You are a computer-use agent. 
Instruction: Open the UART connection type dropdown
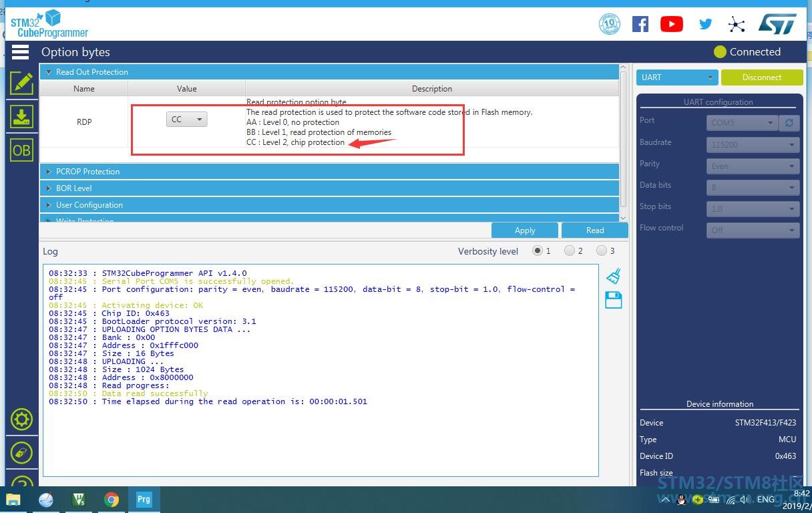click(677, 77)
